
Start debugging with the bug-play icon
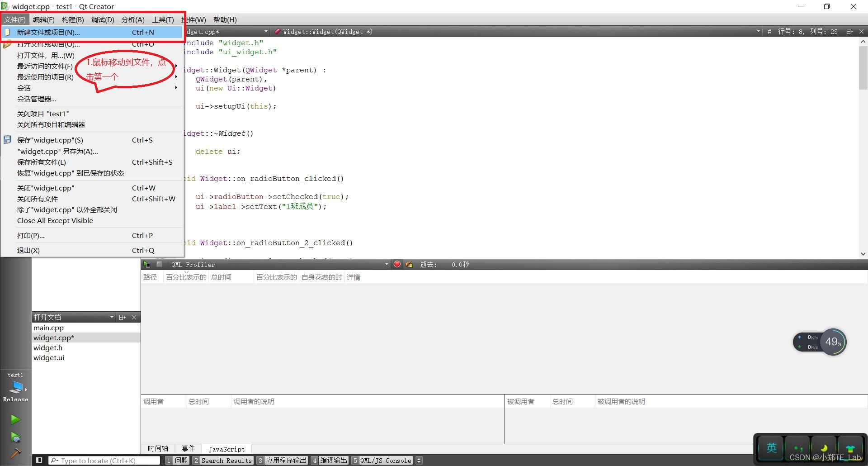coord(15,437)
